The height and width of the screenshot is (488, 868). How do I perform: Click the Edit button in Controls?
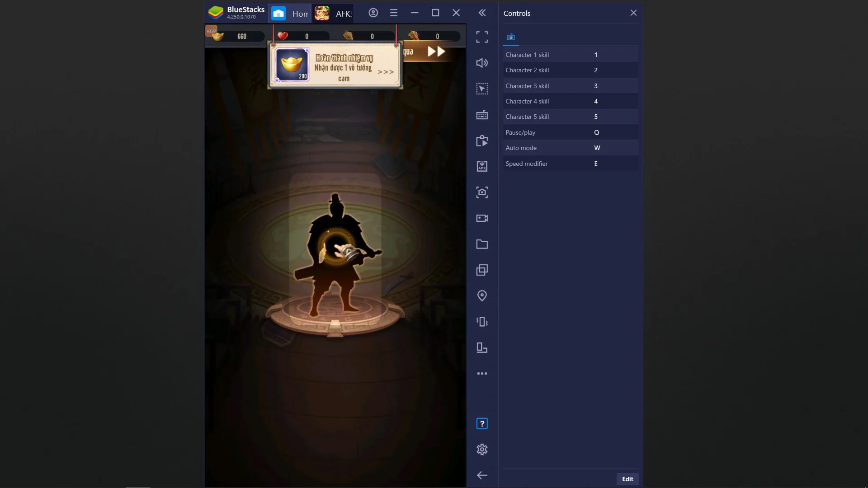point(627,479)
